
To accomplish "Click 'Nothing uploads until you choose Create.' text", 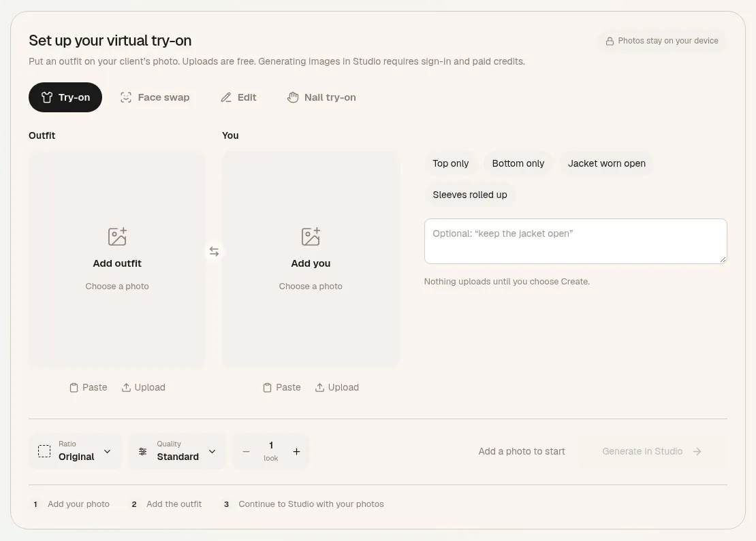I will [507, 281].
